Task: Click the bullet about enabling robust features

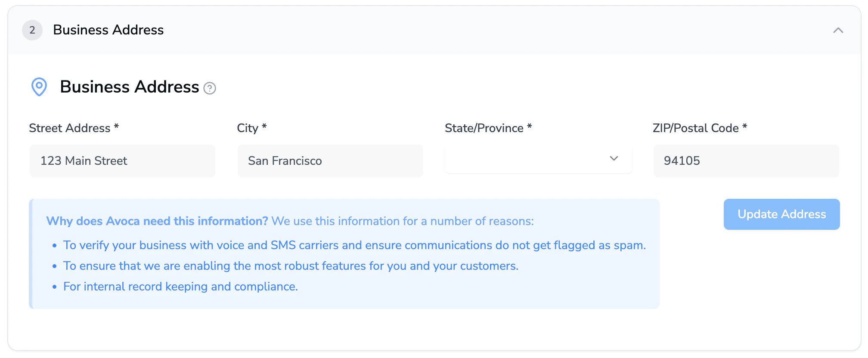Action: (291, 266)
